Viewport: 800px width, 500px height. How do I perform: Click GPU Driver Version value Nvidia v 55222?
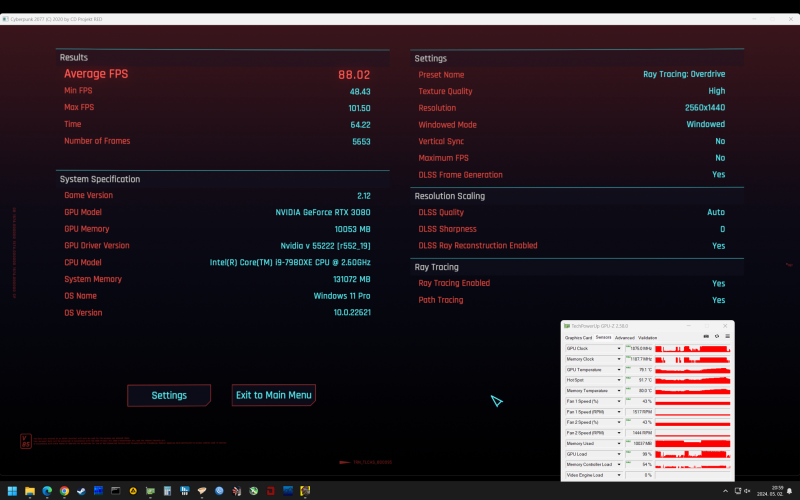point(326,246)
